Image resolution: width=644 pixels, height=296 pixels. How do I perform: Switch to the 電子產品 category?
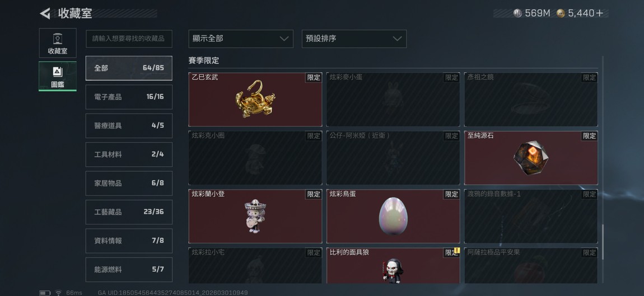tap(129, 97)
